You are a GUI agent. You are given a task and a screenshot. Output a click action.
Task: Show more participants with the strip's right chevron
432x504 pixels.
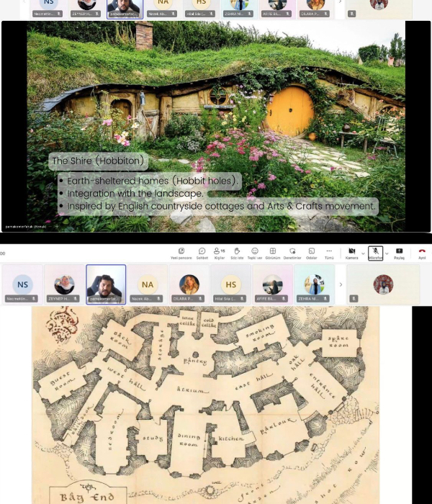click(x=341, y=284)
